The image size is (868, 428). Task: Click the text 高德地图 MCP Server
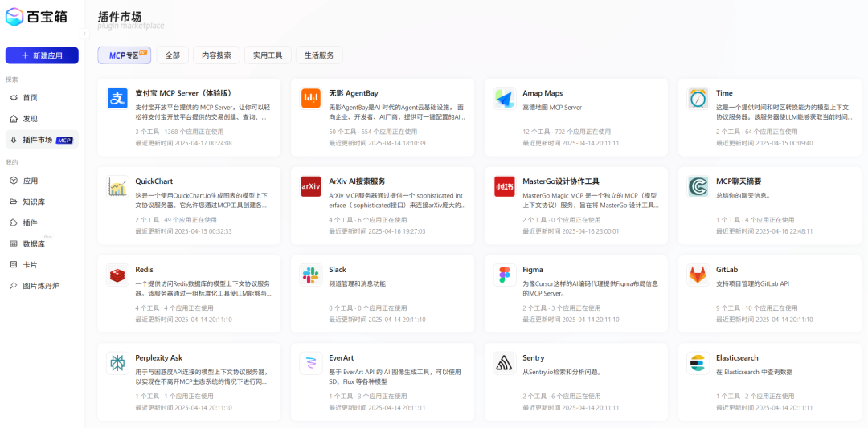tap(552, 108)
